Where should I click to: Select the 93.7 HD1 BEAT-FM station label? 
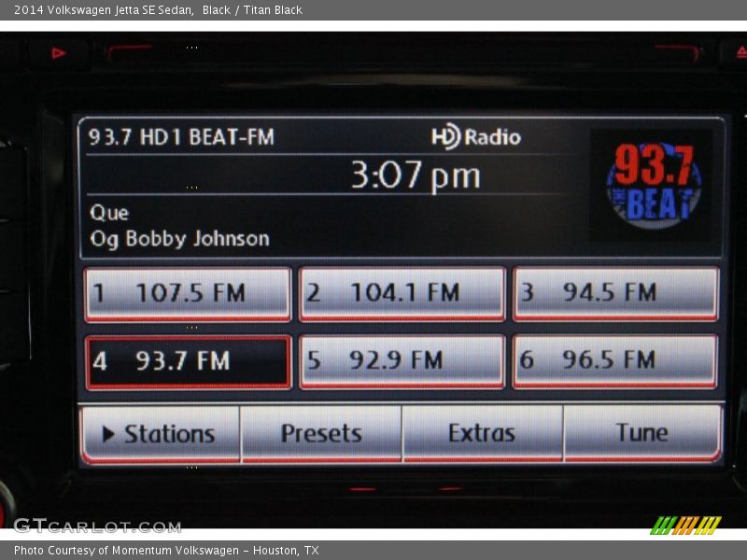pyautogui.click(x=181, y=137)
